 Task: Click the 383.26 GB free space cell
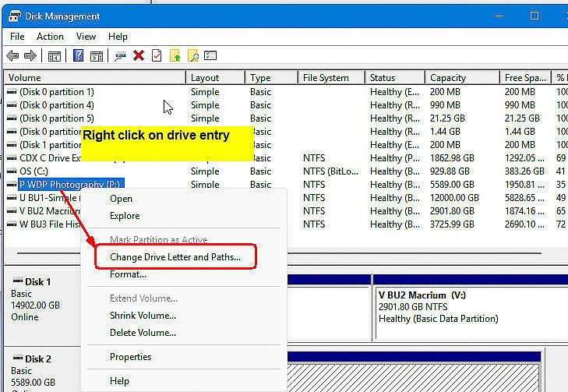tap(524, 171)
